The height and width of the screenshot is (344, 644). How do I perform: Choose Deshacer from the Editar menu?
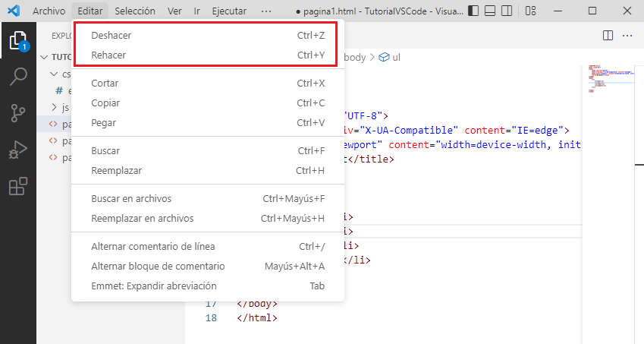pyautogui.click(x=208, y=36)
